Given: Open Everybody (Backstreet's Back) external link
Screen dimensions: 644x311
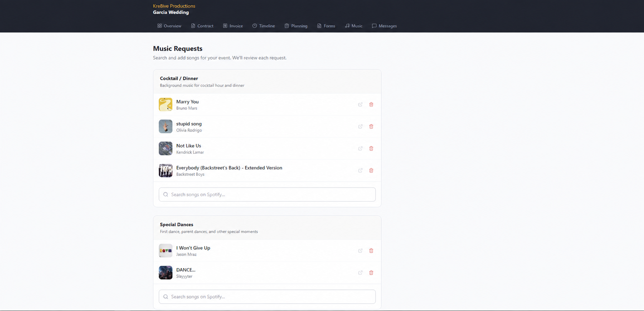Looking at the screenshot, I should coord(360,170).
